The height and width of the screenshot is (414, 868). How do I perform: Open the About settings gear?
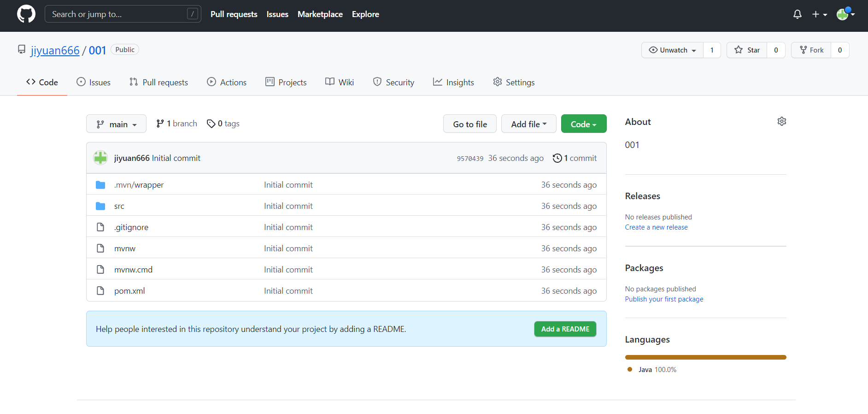point(782,121)
